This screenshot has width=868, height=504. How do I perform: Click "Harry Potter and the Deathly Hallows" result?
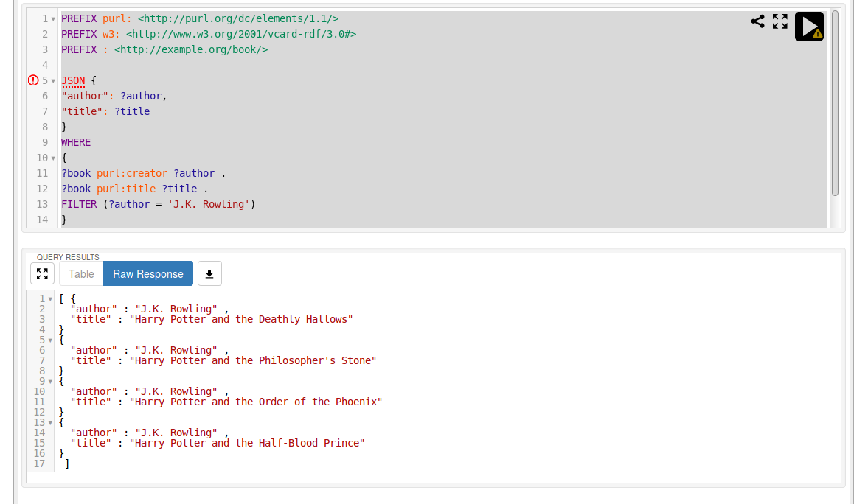[241, 319]
